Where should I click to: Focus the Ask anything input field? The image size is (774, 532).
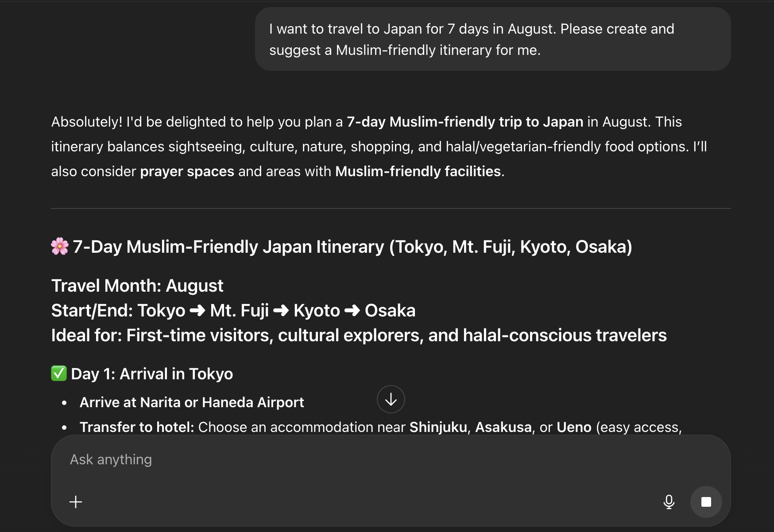tap(354, 459)
